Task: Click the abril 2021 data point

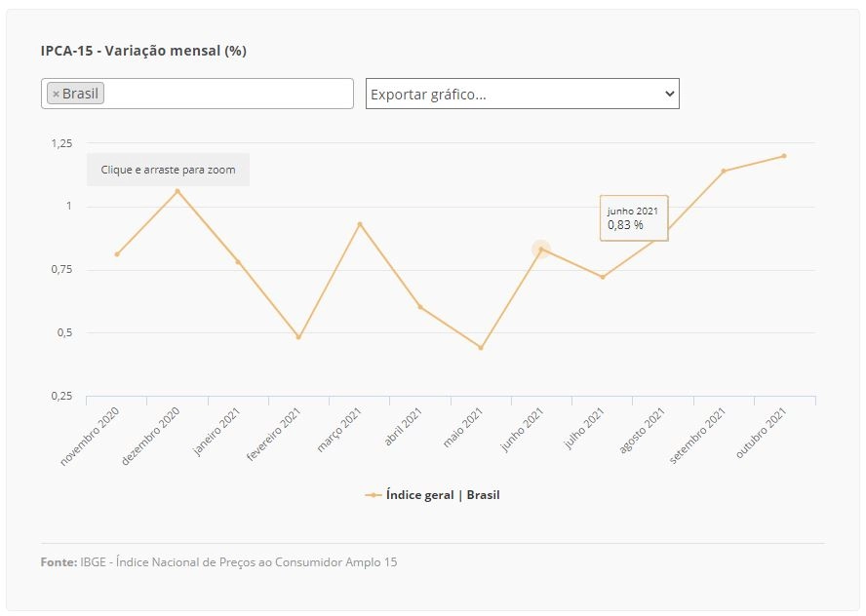Action: click(420, 307)
